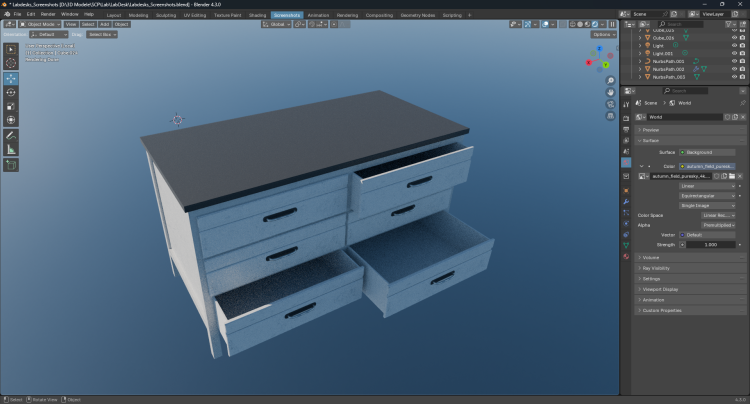This screenshot has width=750, height=404.
Task: Click the zoom magnifier viewport icon
Action: click(610, 80)
